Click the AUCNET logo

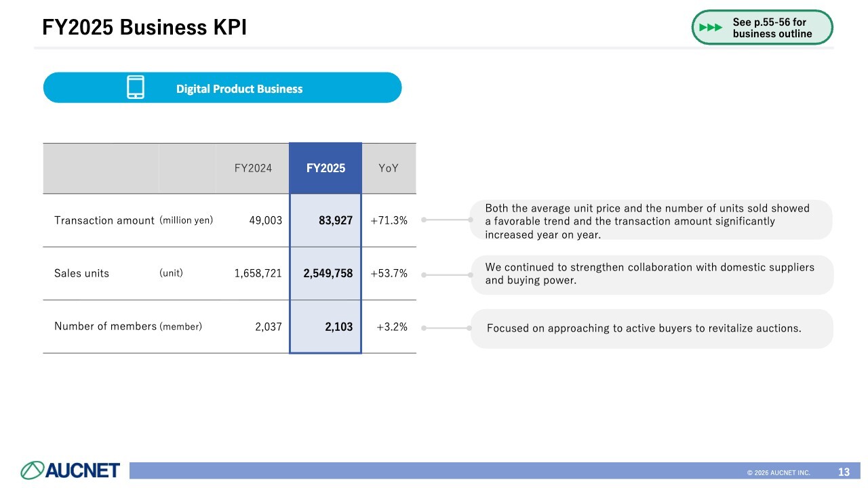tap(70, 470)
